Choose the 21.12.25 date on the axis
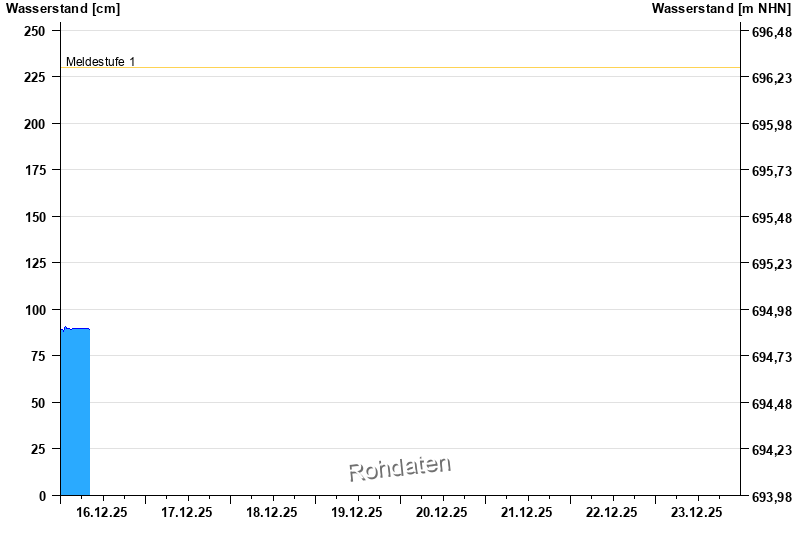This screenshot has width=800, height=550. (527, 512)
